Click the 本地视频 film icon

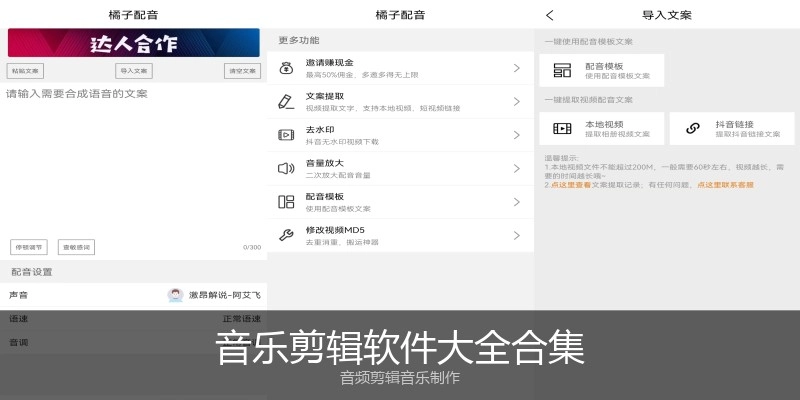tap(562, 129)
